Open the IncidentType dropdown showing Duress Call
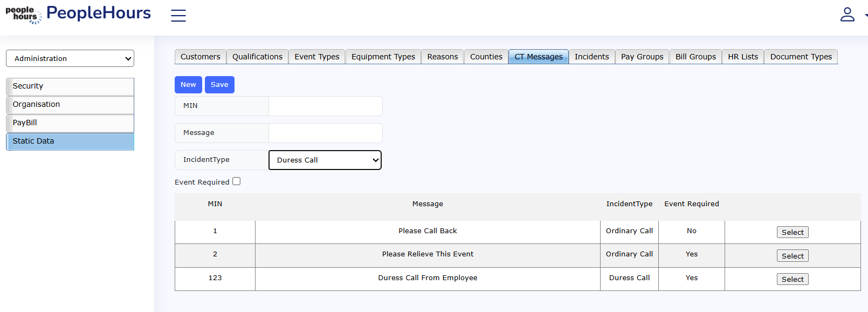868x312 pixels. (x=325, y=160)
